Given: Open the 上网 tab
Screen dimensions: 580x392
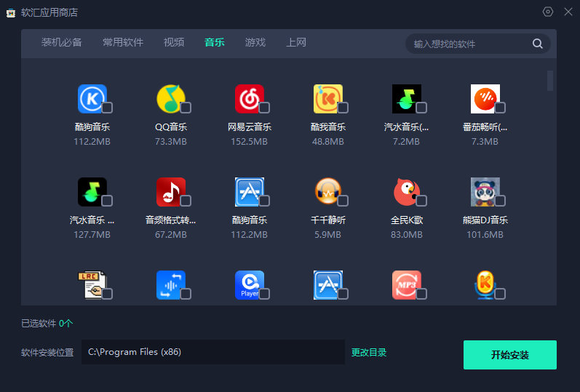Looking at the screenshot, I should click(296, 42).
